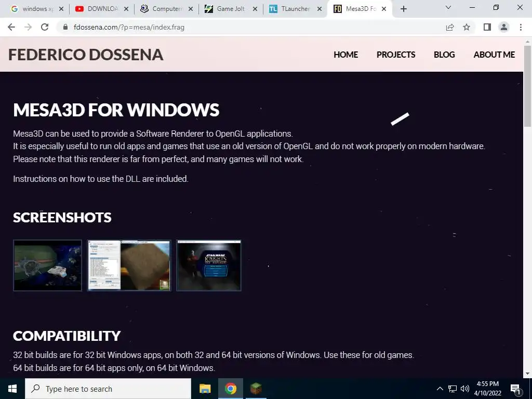Viewport: 532px width, 399px height.
Task: Close the Mesa3D tab
Action: click(384, 9)
